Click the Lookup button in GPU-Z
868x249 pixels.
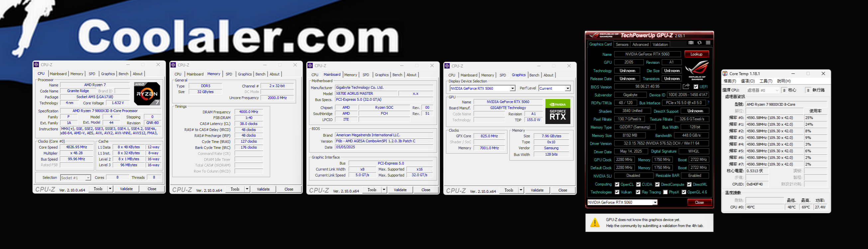click(x=697, y=54)
